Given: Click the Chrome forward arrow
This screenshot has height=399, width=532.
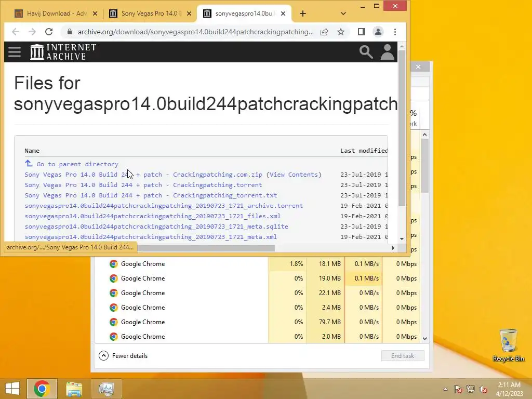Looking at the screenshot, I should 32,32.
